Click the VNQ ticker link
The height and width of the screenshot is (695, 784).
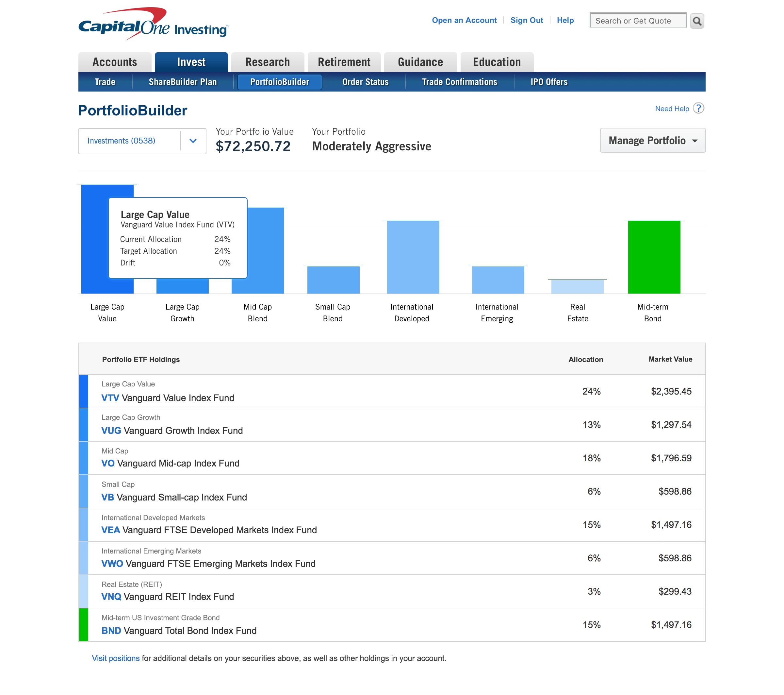111,597
